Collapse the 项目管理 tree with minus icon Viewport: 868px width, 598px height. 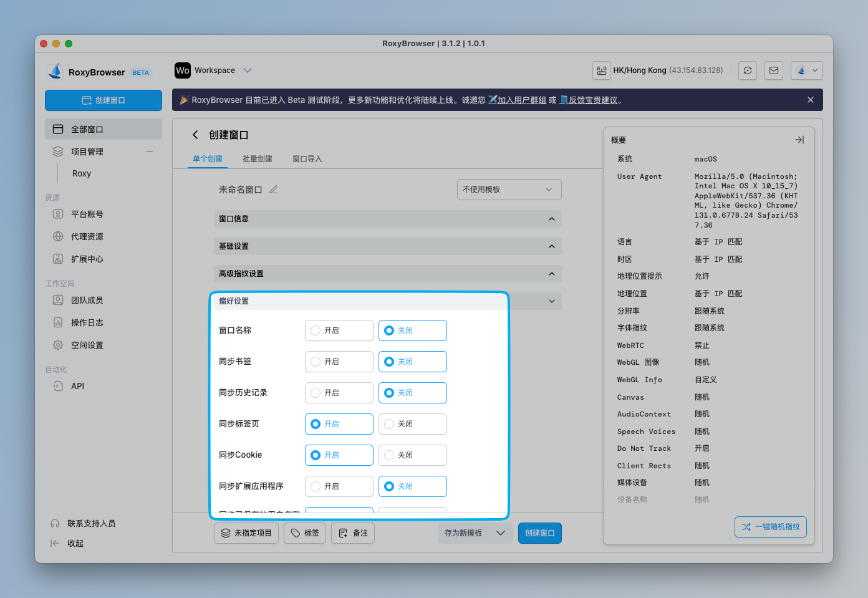pos(150,152)
